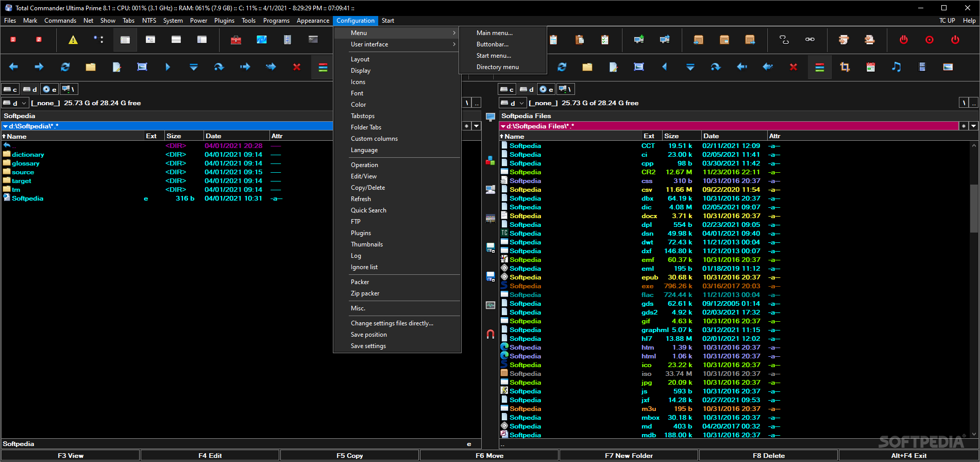980x462 pixels.
Task: Click the left panel red X delete icon
Action: [x=297, y=67]
